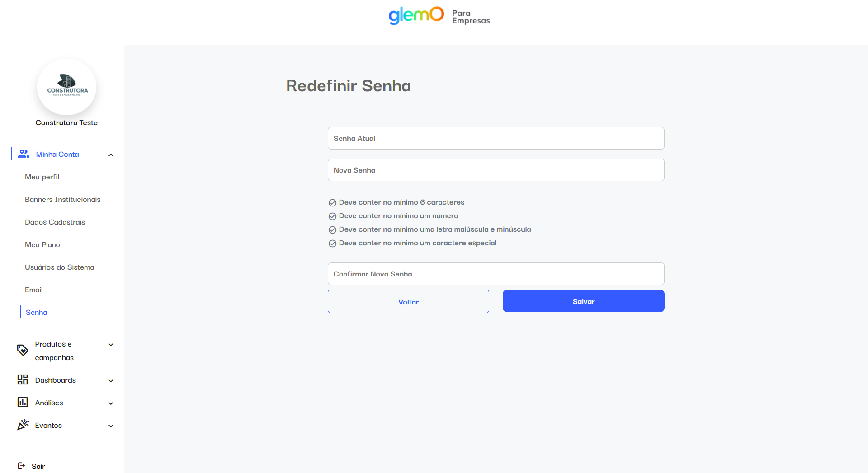
Task: Expand the Dashboards section chevron
Action: [111, 381]
